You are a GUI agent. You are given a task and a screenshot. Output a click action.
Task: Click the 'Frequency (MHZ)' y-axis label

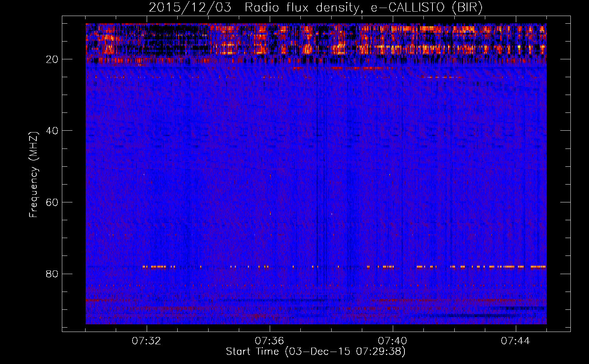[x=33, y=175]
